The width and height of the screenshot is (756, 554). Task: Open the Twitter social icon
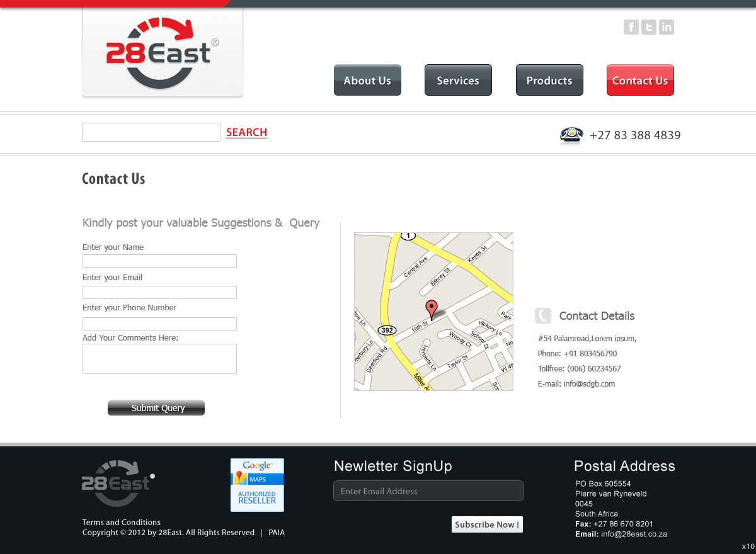pyautogui.click(x=648, y=27)
